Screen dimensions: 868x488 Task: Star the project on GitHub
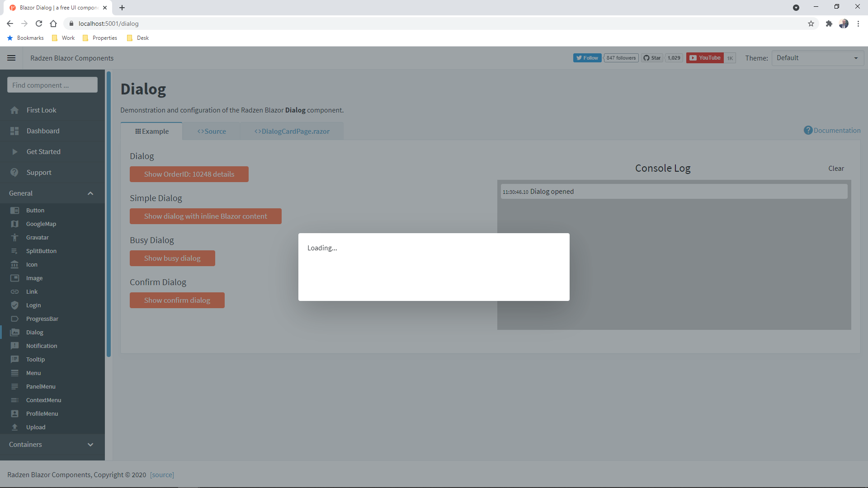pos(652,58)
